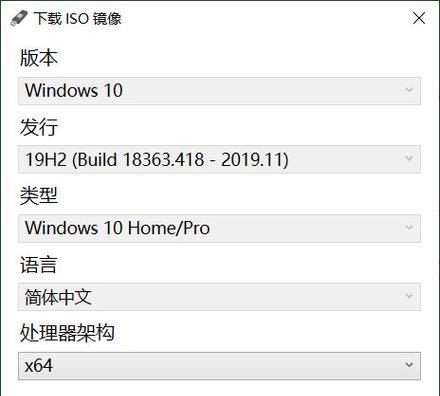Close the 下载 ISO 镜像 dialog
440x396 pixels.
point(419,18)
